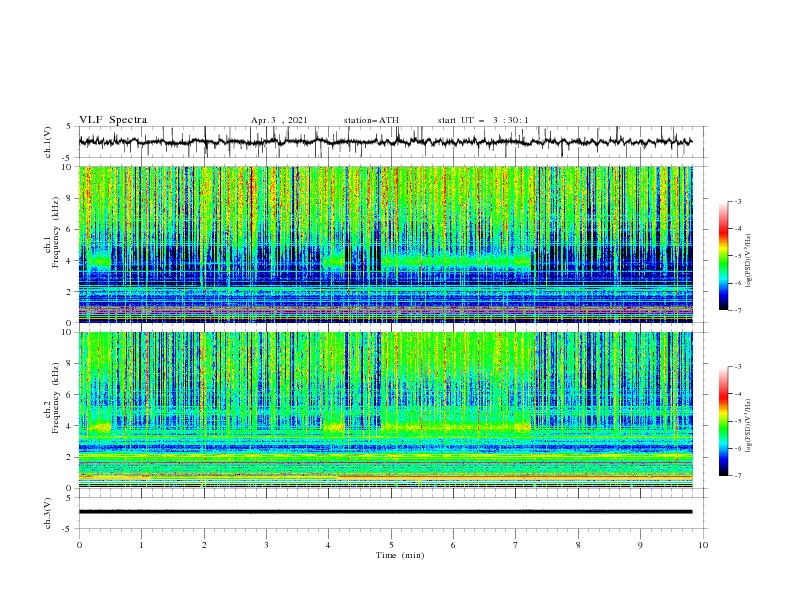The width and height of the screenshot is (792, 612).
Task: Click the time axis tick label "10"
Action: point(703,545)
